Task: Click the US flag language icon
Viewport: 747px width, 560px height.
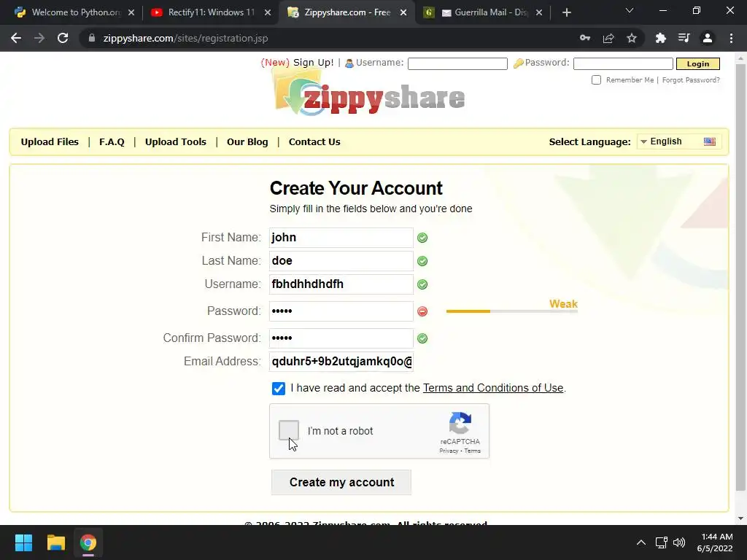Action: coord(710,141)
